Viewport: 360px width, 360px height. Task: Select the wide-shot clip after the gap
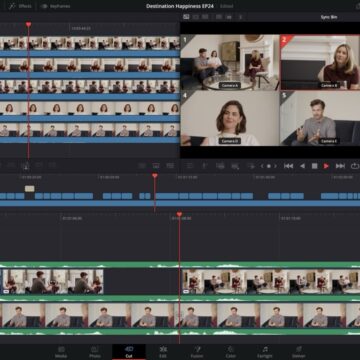click(x=271, y=282)
